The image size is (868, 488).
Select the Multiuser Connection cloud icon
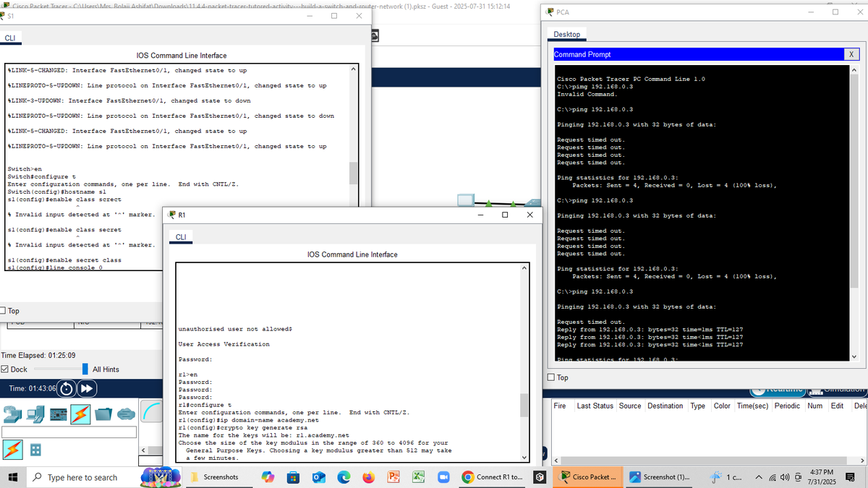click(126, 414)
